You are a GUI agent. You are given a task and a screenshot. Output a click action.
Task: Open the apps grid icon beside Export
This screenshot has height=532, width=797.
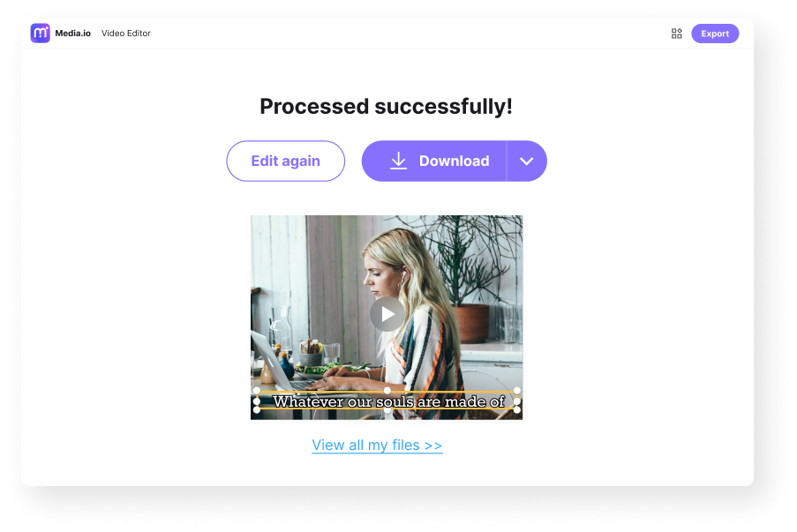pos(677,34)
